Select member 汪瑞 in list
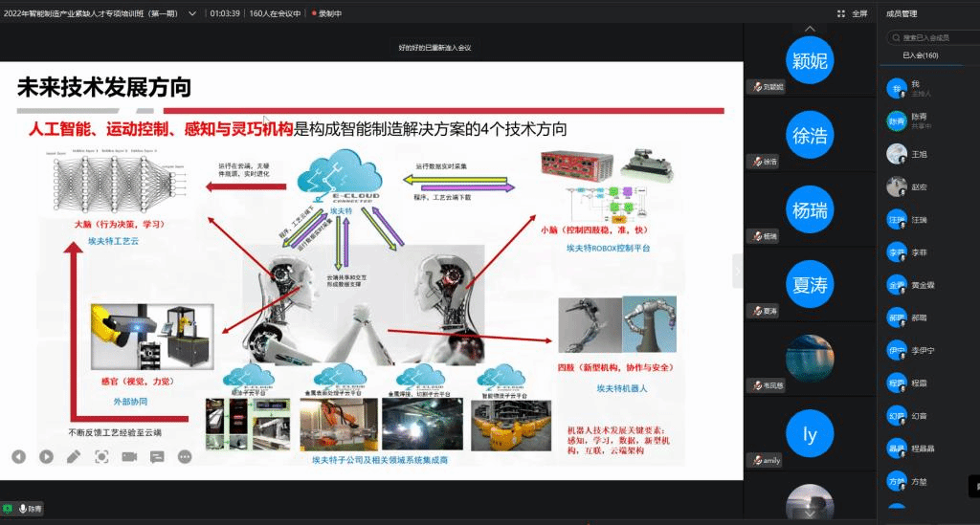This screenshot has height=525, width=980. click(x=930, y=220)
